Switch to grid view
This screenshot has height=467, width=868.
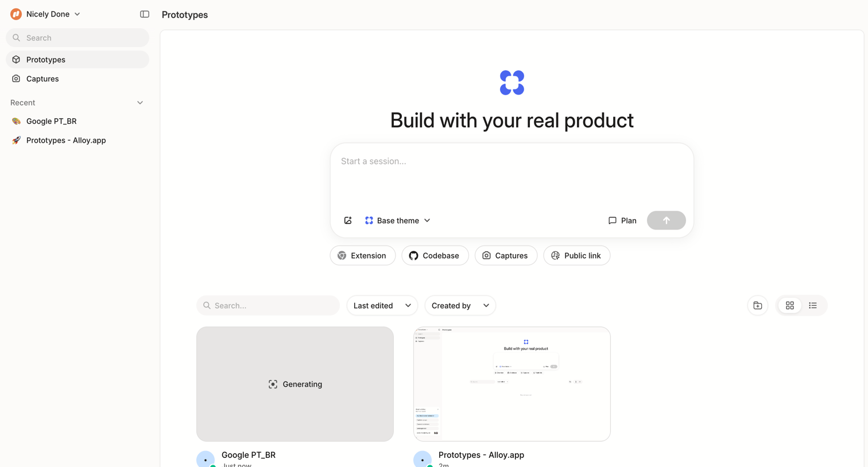point(790,305)
